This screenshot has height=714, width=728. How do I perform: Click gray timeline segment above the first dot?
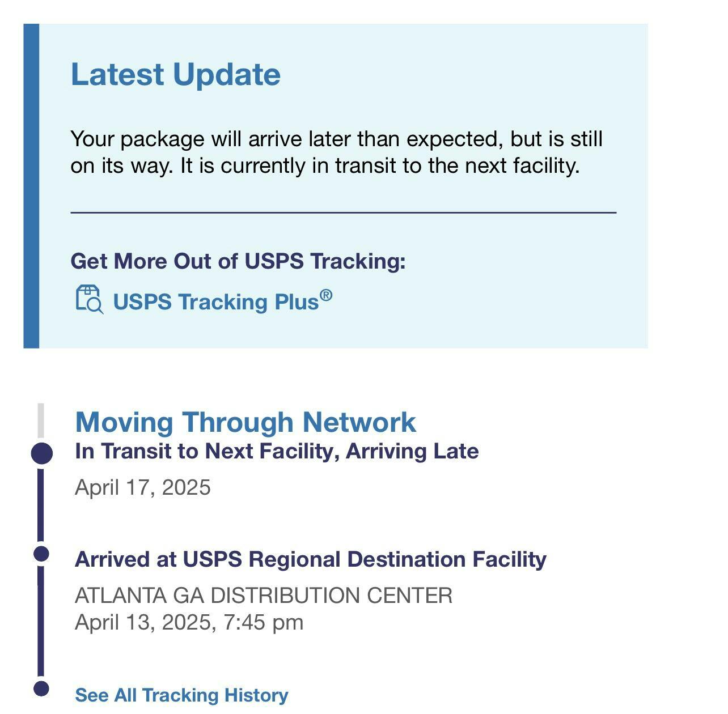[41, 420]
